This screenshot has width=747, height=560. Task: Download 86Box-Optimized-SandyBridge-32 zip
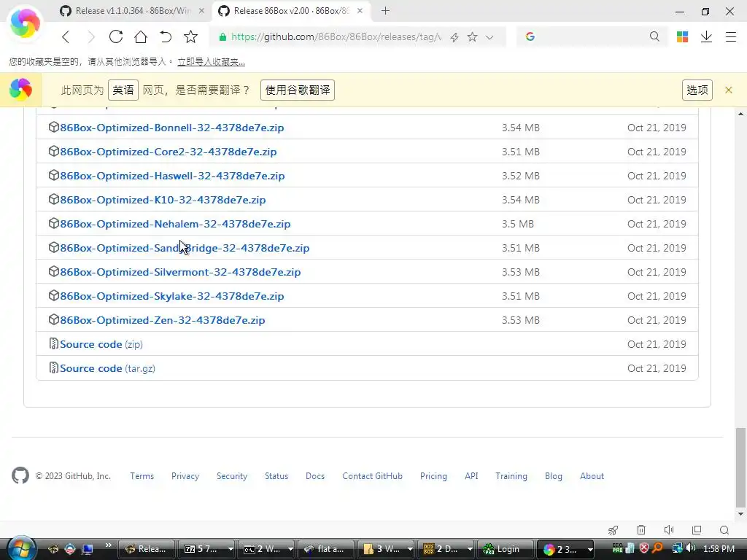185,248
